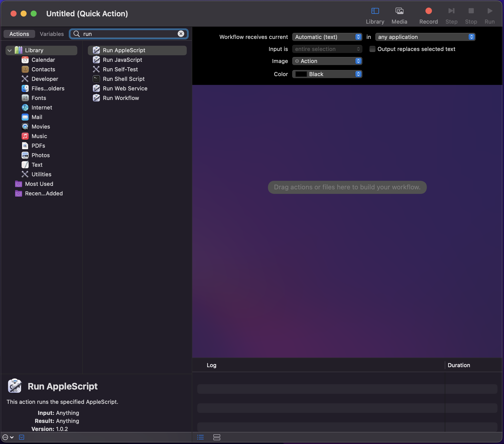The image size is (504, 444).
Task: Select the Recently Added smart group
Action: coord(44,193)
